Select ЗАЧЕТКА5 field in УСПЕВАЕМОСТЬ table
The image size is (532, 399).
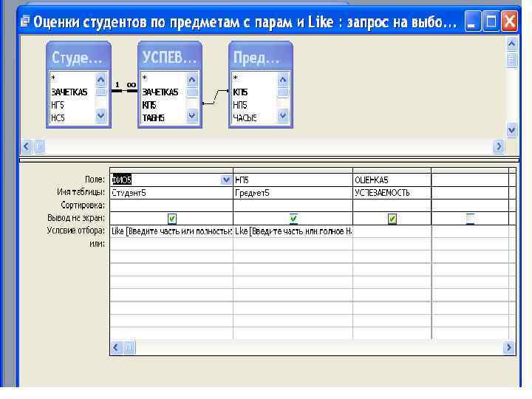(x=160, y=92)
